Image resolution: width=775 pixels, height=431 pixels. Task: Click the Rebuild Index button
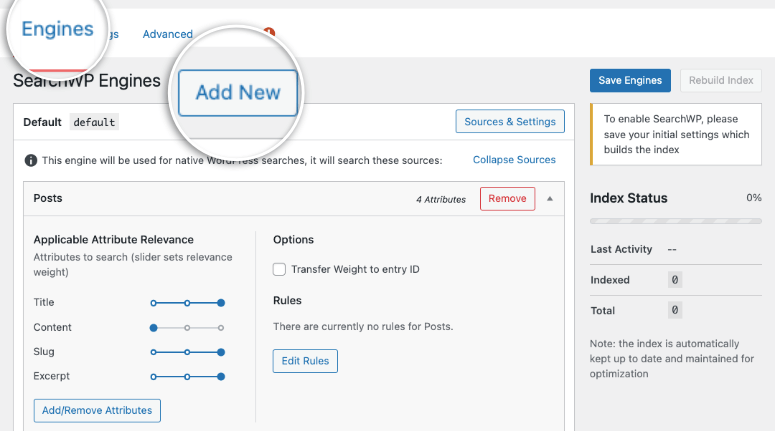click(721, 81)
